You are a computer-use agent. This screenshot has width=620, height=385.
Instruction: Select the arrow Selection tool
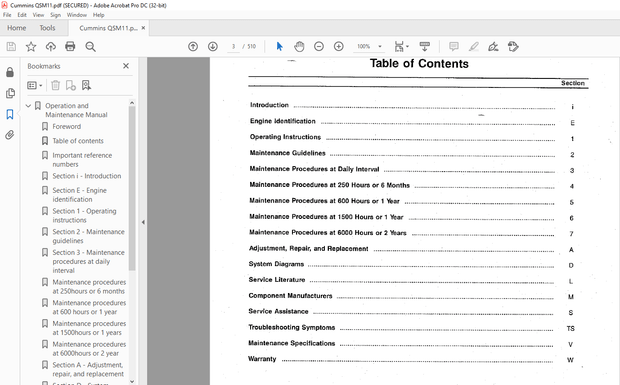(x=280, y=47)
